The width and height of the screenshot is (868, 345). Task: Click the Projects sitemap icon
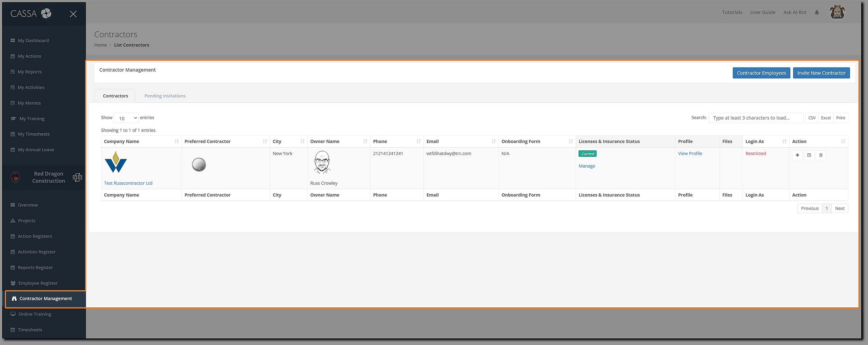pyautogui.click(x=13, y=221)
